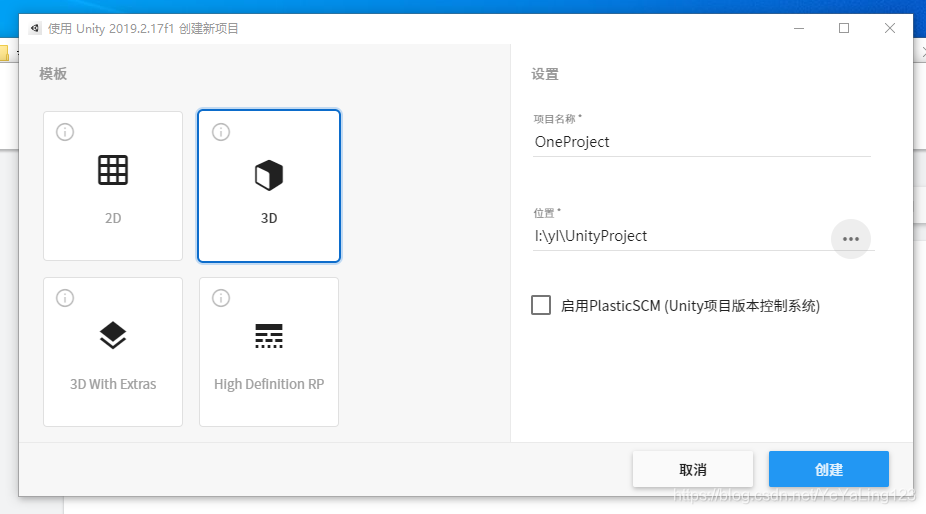The width and height of the screenshot is (926, 514).
Task: Click the 项目名称 label
Action: 555,119
